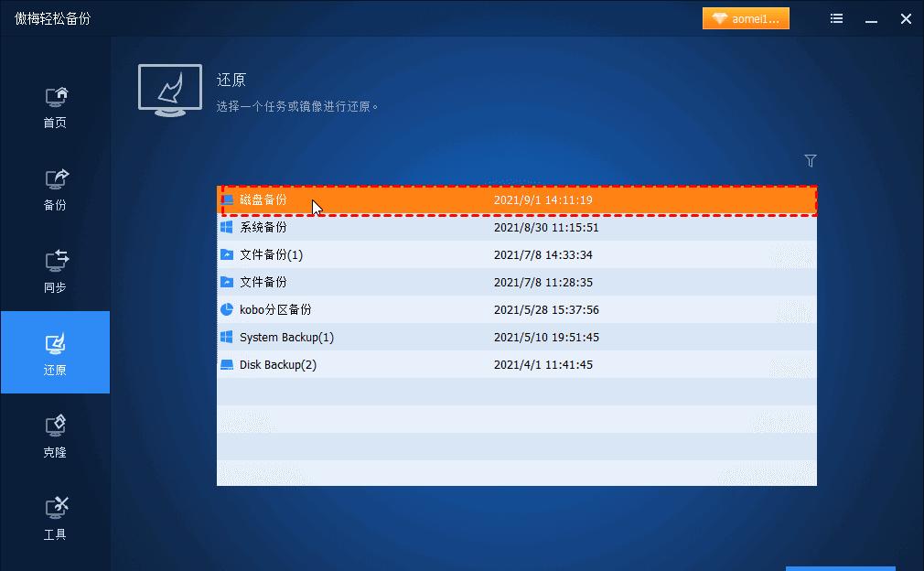Click the date 2021/5/10 19:51:45
The image size is (924, 571).
[x=545, y=338]
